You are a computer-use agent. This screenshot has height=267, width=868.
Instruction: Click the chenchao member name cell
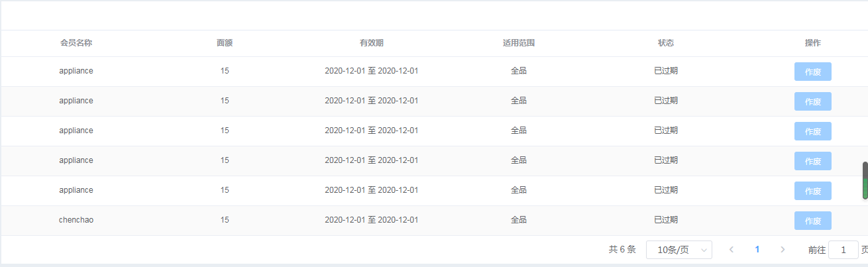coord(76,220)
